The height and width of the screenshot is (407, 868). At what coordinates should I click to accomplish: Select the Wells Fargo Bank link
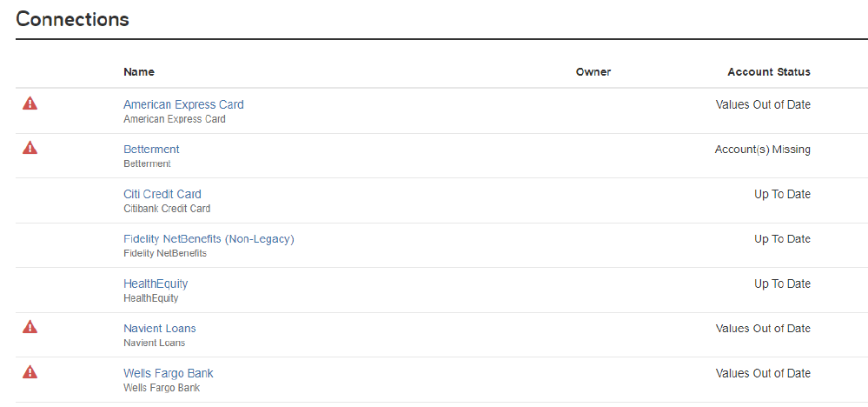click(169, 373)
